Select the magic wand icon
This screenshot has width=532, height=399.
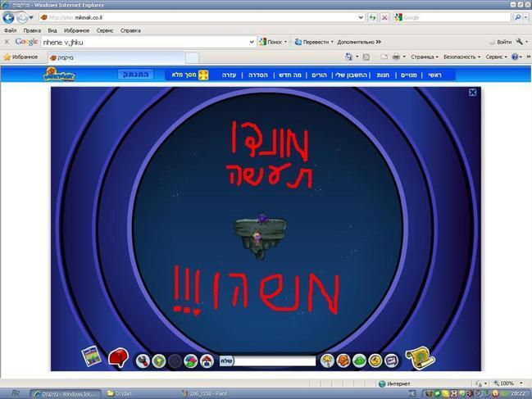[x=327, y=360]
